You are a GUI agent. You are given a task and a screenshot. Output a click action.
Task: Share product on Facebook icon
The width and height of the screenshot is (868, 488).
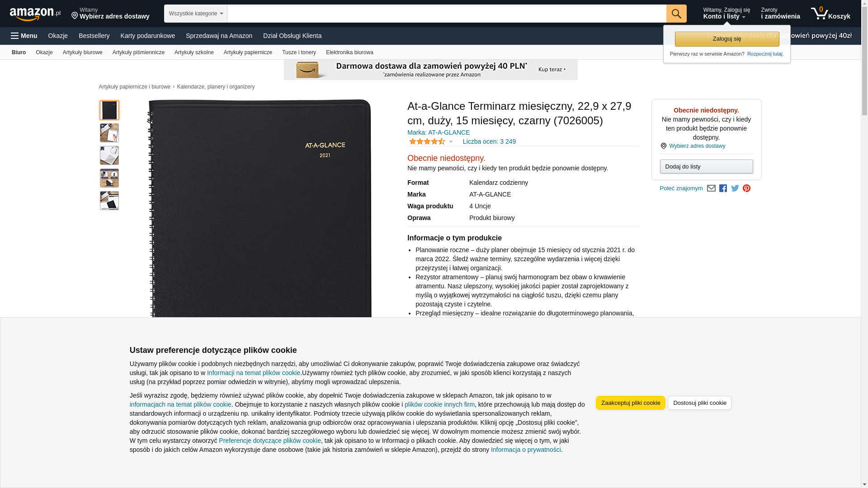point(723,188)
